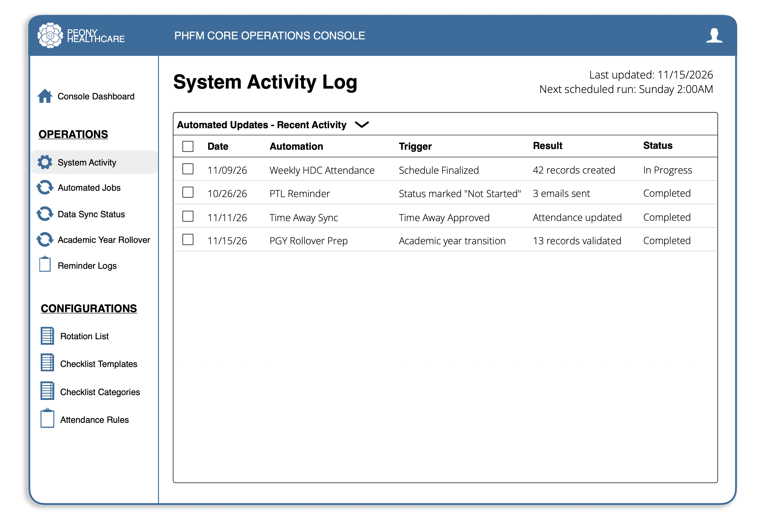Image resolution: width=764 pixels, height=532 pixels.
Task: Click the System Activity gear icon
Action: [45, 162]
